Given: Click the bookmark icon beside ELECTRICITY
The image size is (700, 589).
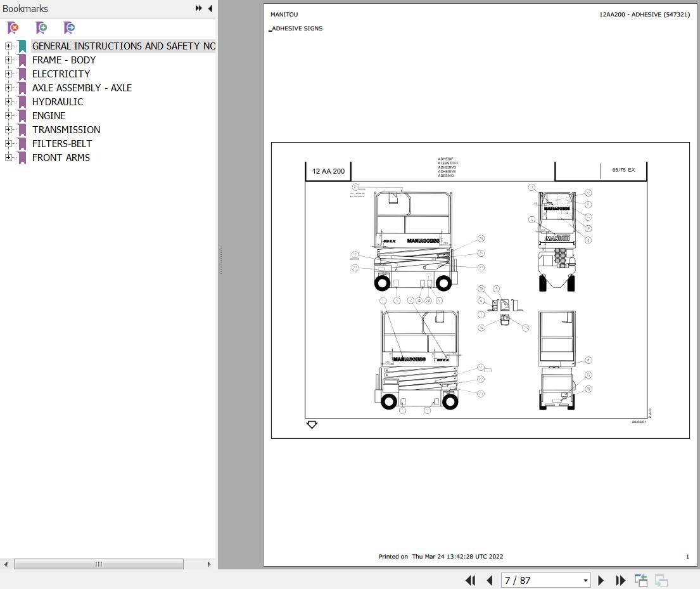Looking at the screenshot, I should click(22, 74).
